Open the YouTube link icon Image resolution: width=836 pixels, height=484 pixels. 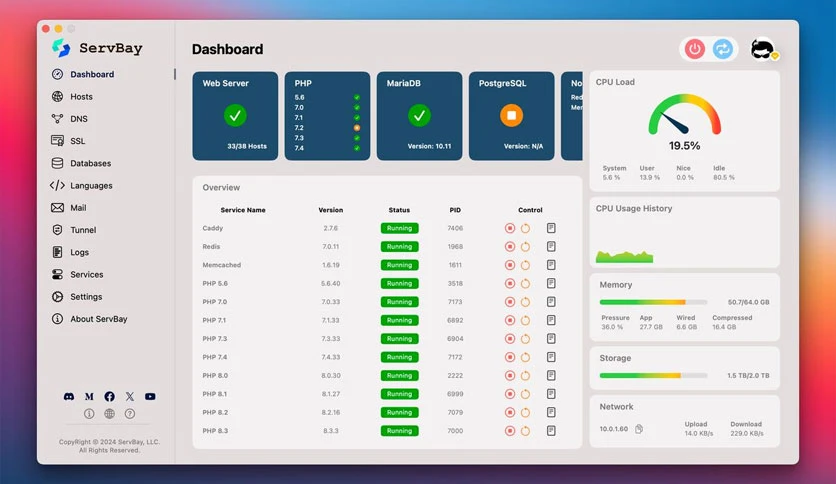click(150, 397)
